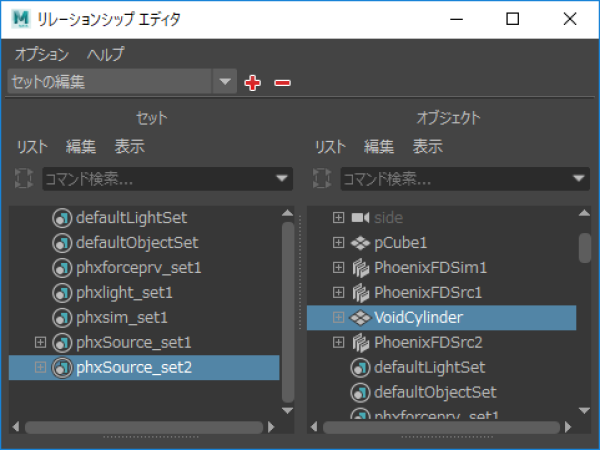
Task: Expand the phxSource_set1 tree node
Action: click(x=40, y=342)
